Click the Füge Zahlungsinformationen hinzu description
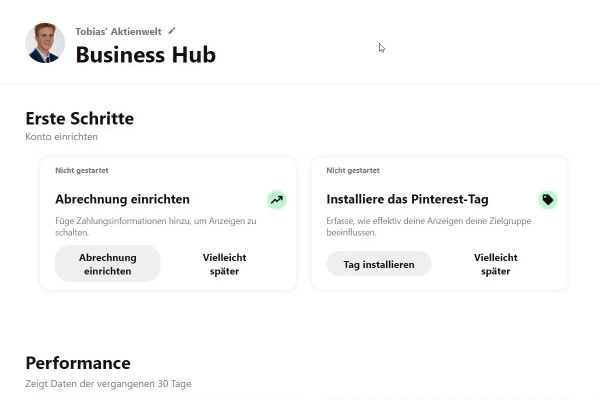 point(156,227)
